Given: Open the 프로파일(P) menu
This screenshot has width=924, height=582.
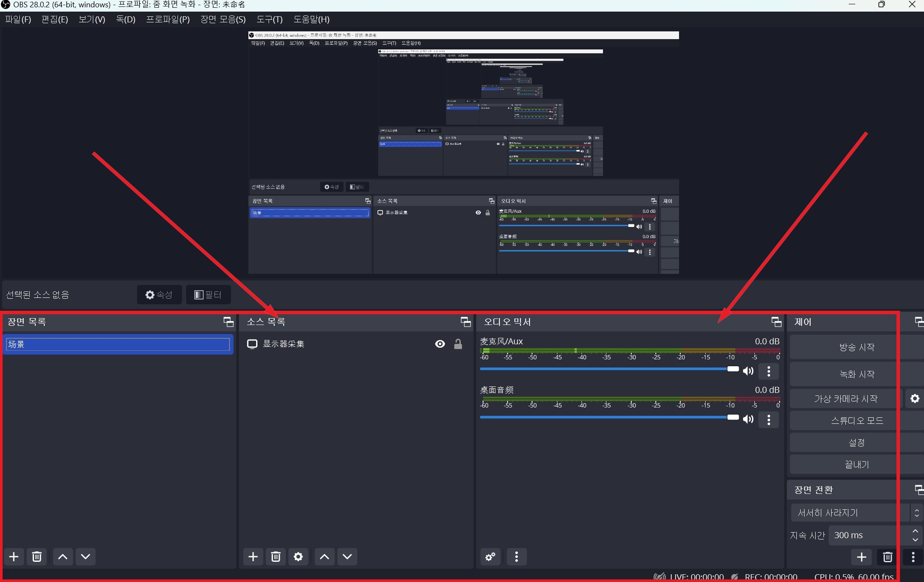Looking at the screenshot, I should coord(168,19).
